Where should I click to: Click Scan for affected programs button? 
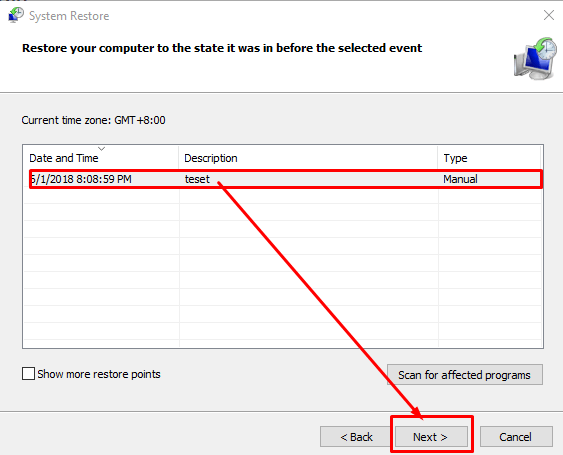[x=465, y=375]
